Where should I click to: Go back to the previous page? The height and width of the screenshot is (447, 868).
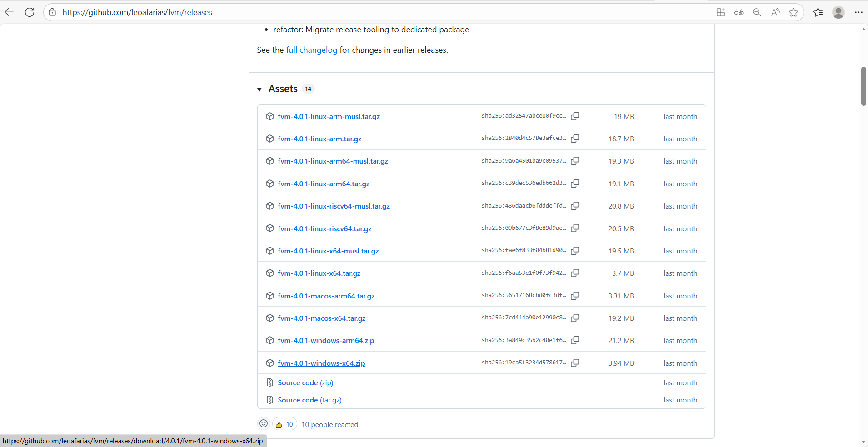point(9,12)
